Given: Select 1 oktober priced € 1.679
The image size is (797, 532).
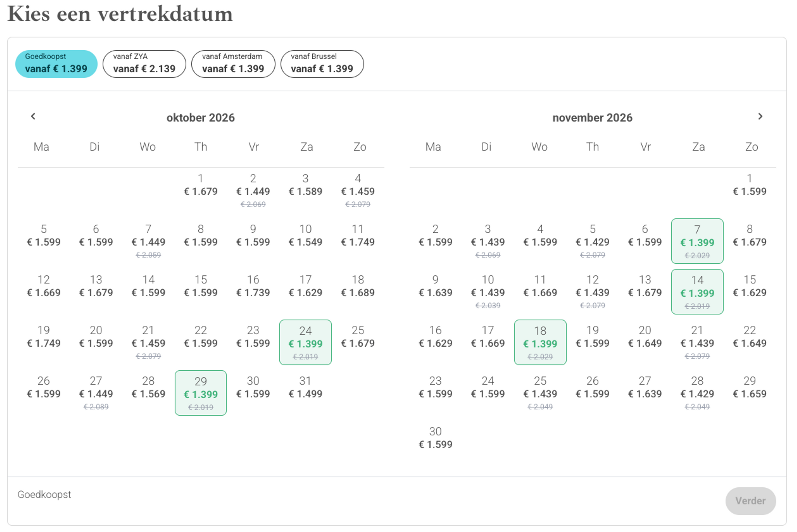Looking at the screenshot, I should tap(201, 185).
